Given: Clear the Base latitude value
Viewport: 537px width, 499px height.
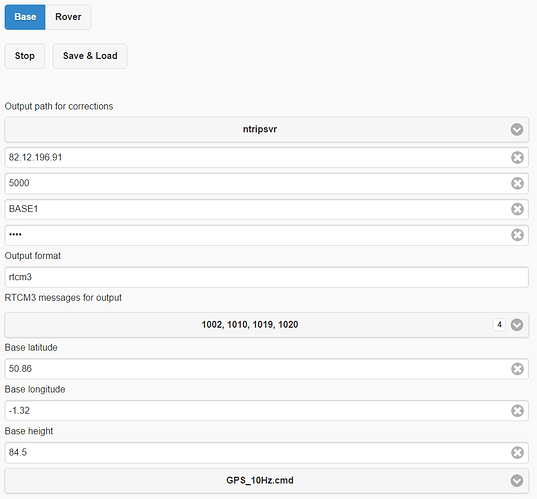Looking at the screenshot, I should 517,369.
